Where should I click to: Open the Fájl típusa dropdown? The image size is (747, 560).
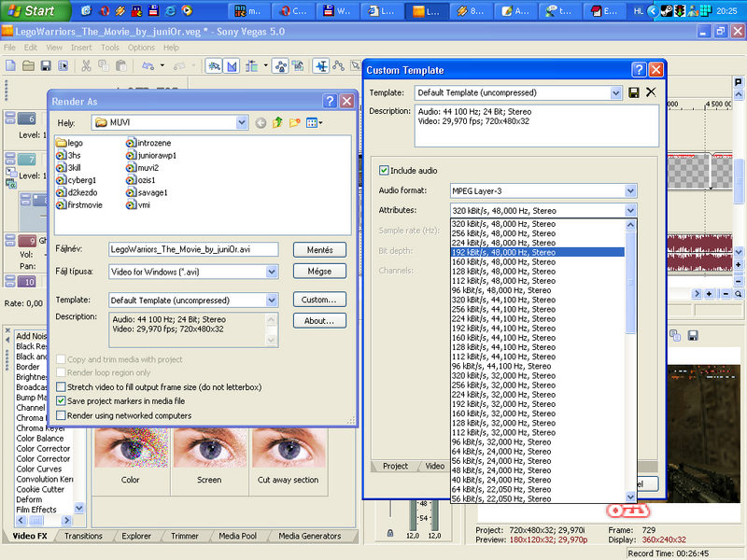[271, 272]
